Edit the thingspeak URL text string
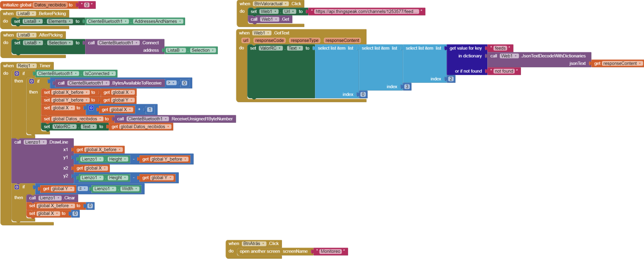Image resolution: width=644 pixels, height=269 pixels. click(x=367, y=11)
